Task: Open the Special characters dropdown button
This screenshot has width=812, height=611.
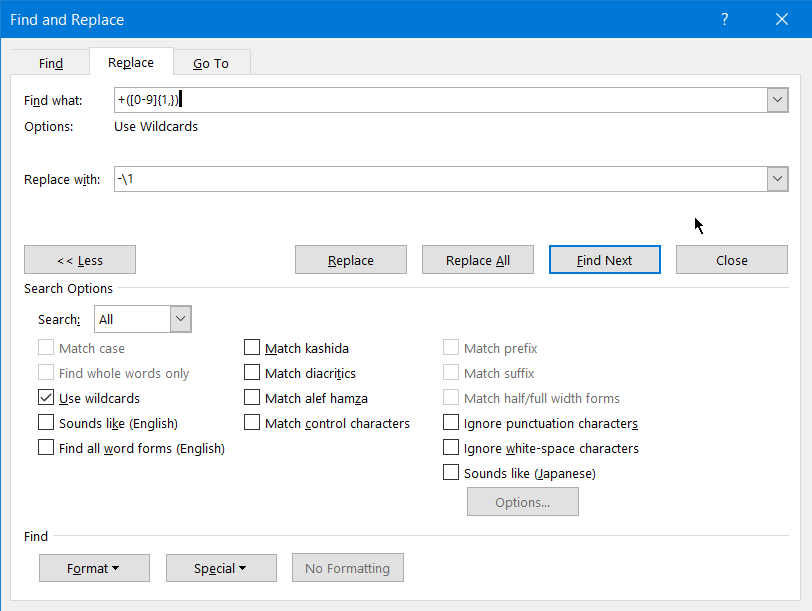Action: coord(221,568)
